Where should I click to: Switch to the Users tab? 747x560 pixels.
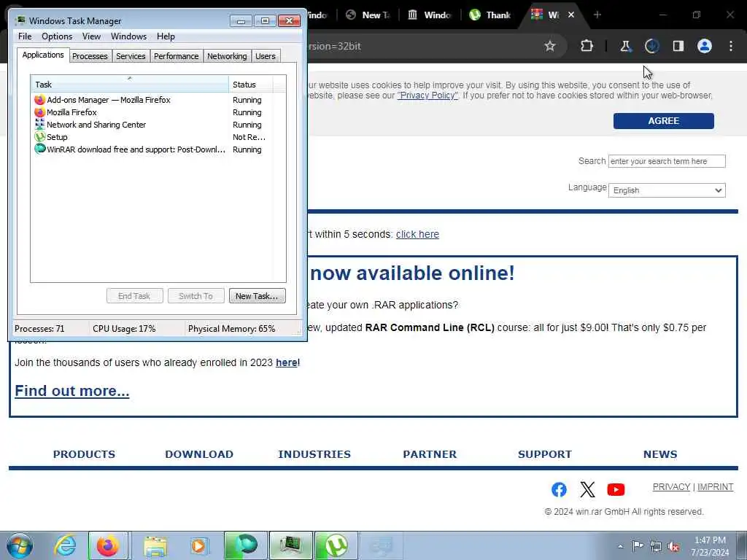pyautogui.click(x=266, y=56)
